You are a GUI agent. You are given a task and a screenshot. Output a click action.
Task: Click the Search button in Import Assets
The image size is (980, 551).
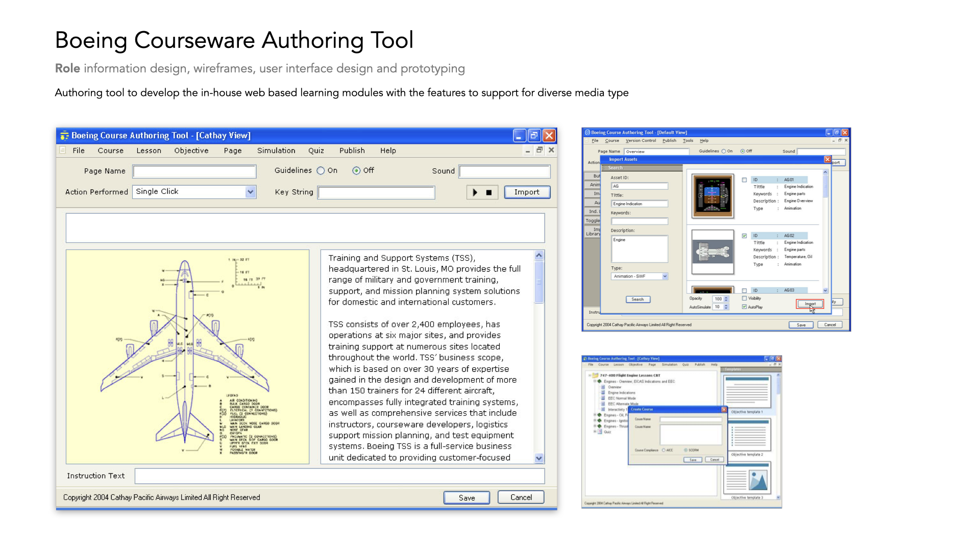click(638, 299)
